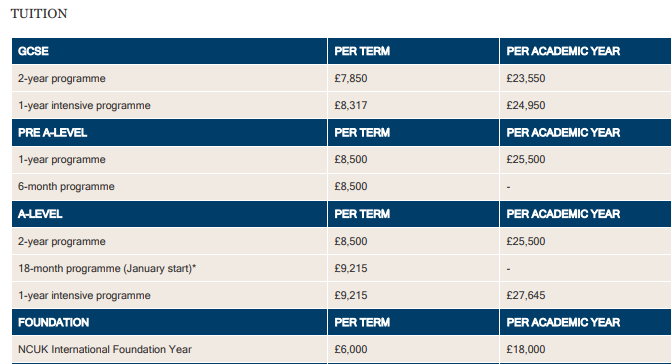
Task: Select the £6,000 per term fee
Action: pyautogui.click(x=351, y=349)
